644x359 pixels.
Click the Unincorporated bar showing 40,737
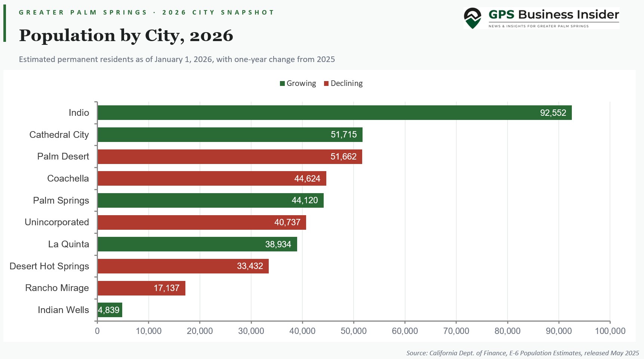(202, 222)
